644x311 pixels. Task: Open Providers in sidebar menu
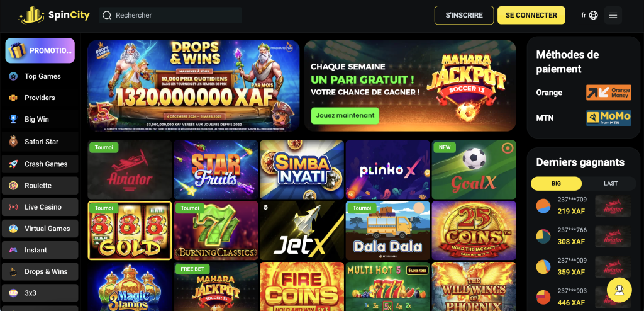pyautogui.click(x=40, y=98)
